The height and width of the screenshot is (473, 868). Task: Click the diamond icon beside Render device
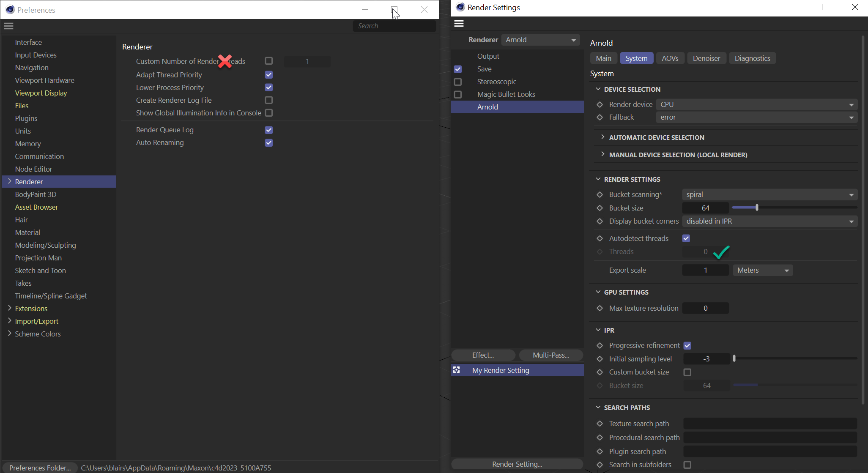(600, 104)
